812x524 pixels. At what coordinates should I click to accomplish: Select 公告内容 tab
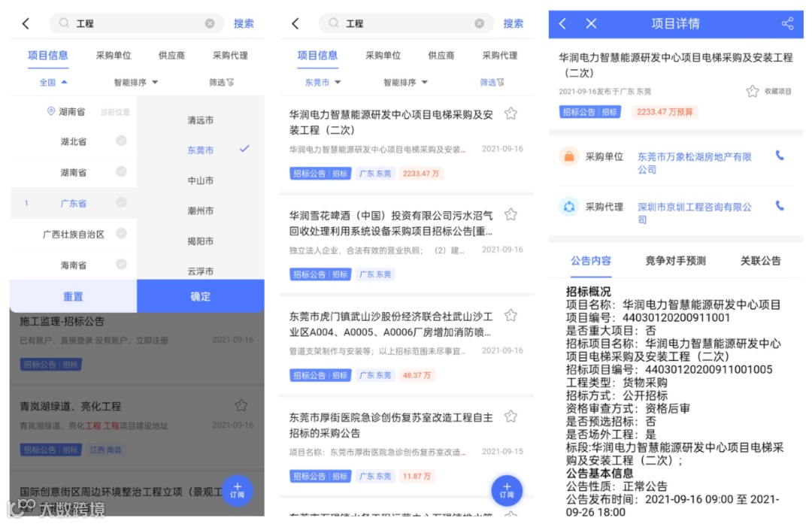pyautogui.click(x=591, y=260)
